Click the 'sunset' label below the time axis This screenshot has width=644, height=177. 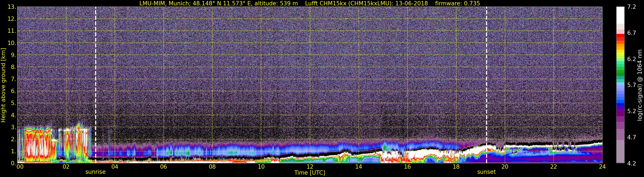click(x=486, y=172)
